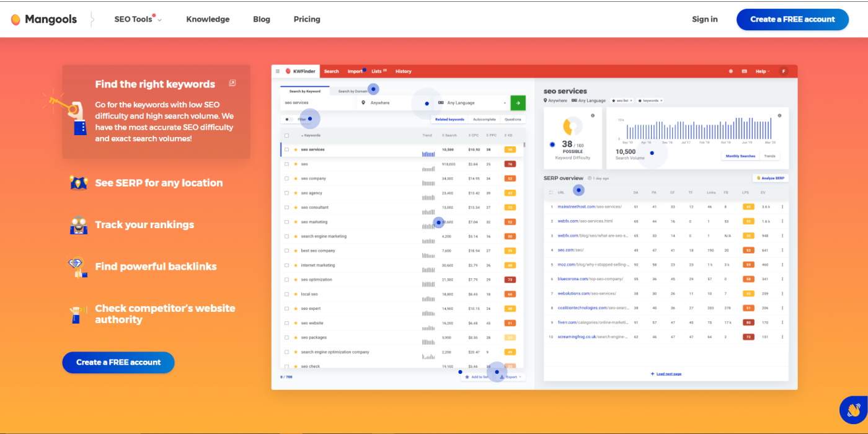Open the KWFinder hamburger menu
Viewport: 868px width, 434px height.
pyautogui.click(x=278, y=71)
